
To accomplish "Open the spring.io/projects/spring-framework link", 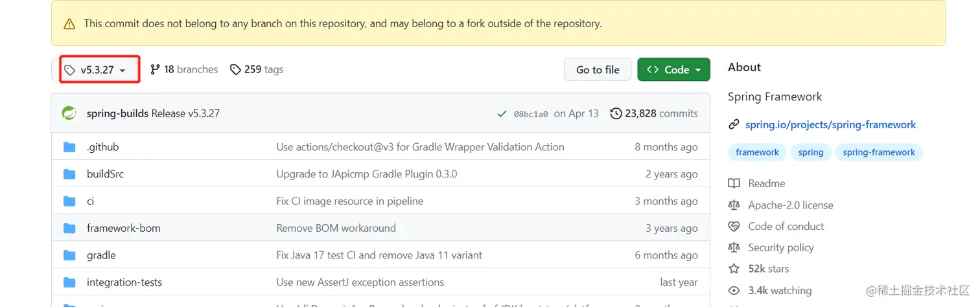I will click(830, 124).
